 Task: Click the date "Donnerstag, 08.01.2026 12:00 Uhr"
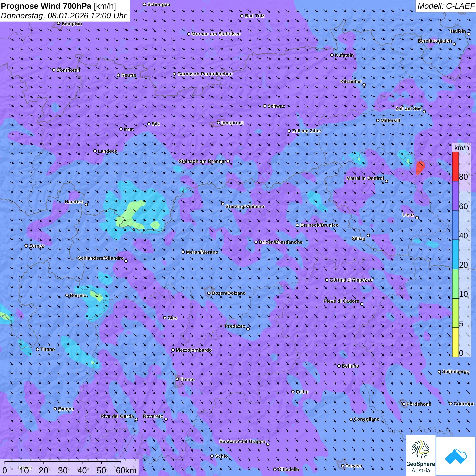tap(64, 16)
